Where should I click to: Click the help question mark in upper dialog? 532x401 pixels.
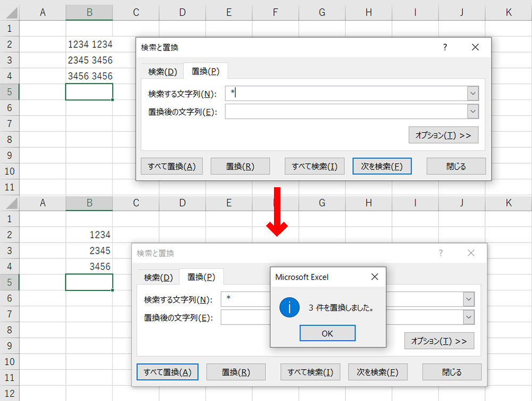coord(445,47)
